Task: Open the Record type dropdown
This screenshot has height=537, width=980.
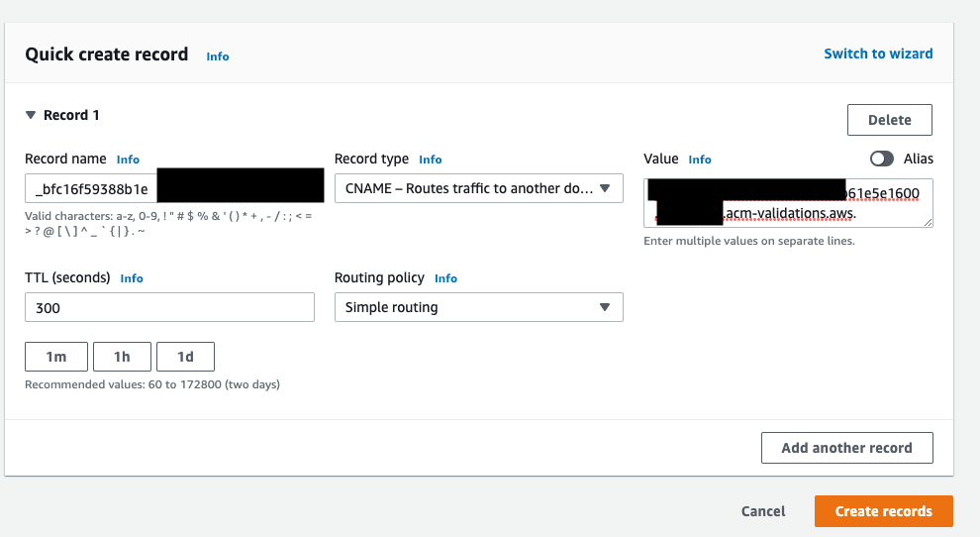Action: [x=478, y=188]
